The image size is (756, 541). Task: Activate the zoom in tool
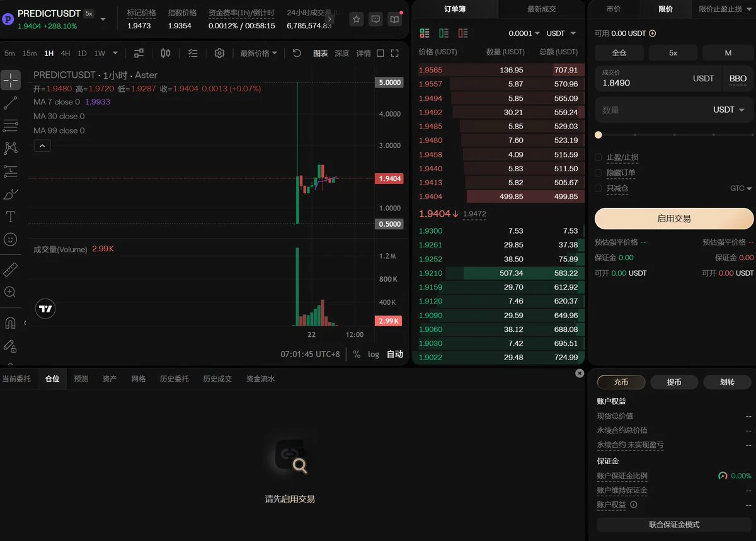11,292
